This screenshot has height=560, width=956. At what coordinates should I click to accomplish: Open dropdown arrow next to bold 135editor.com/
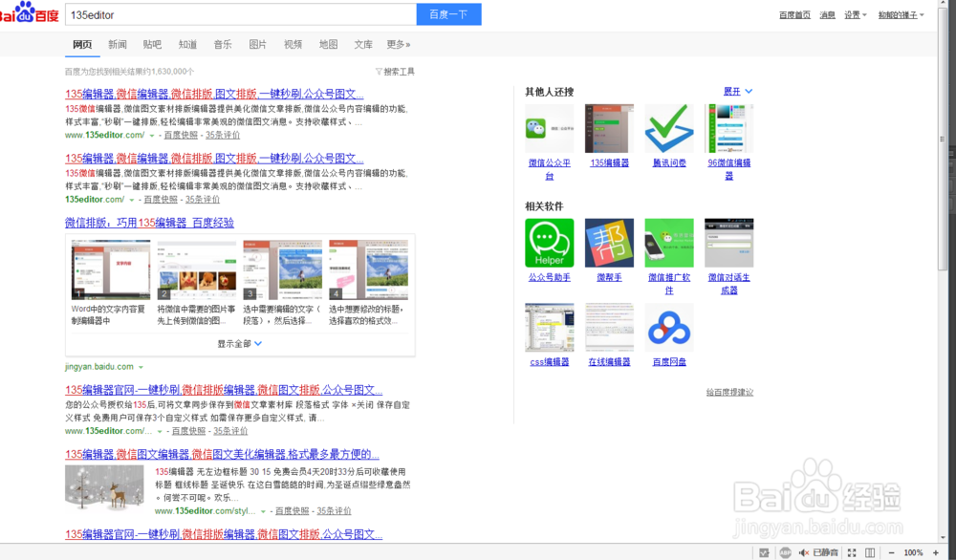(x=131, y=200)
